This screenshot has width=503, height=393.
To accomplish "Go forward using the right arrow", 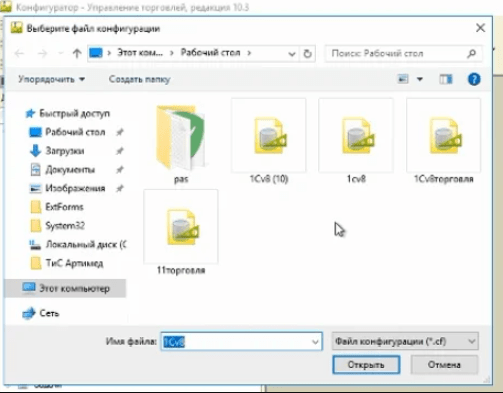I will [42, 53].
